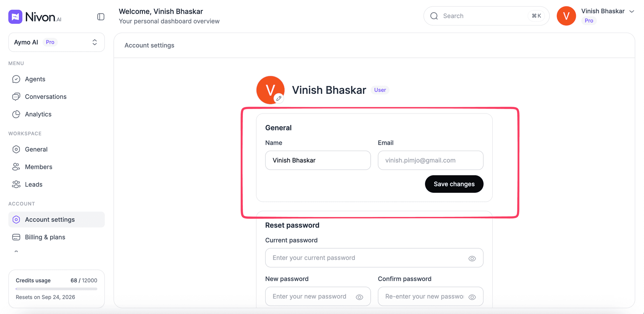Open the orange V avatar in header
Image resolution: width=644 pixels, height=314 pixels.
(x=566, y=16)
